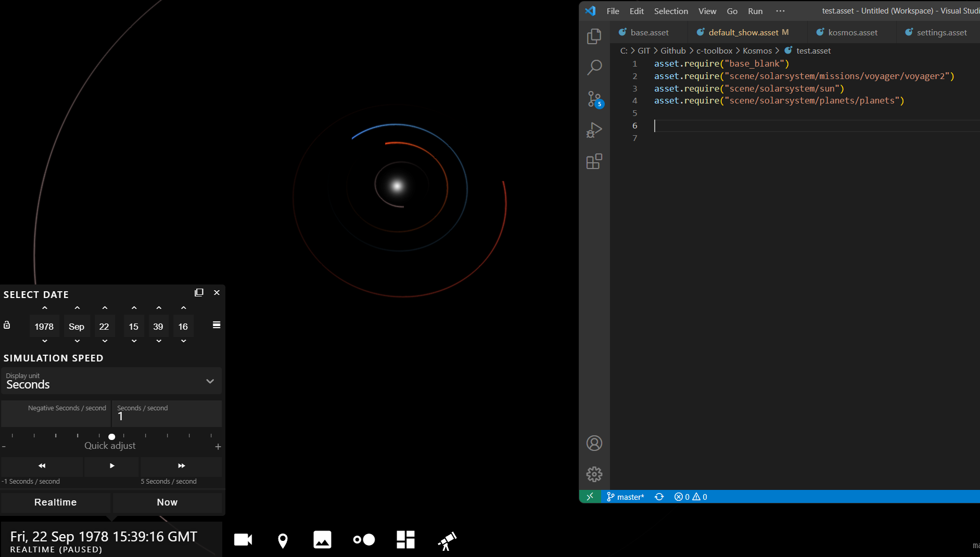
Task: Open calendar list icon beside time fields
Action: [217, 325]
